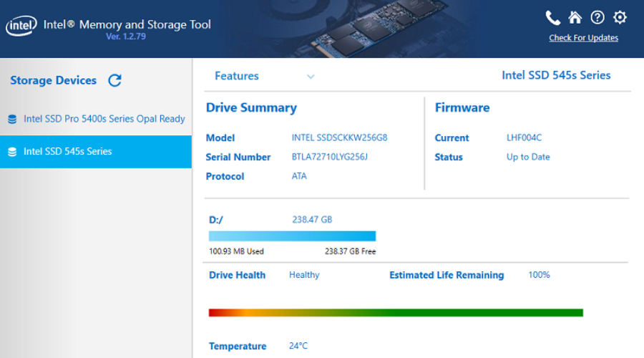
Task: Expand the Features dropdown chevron
Action: coord(311,77)
